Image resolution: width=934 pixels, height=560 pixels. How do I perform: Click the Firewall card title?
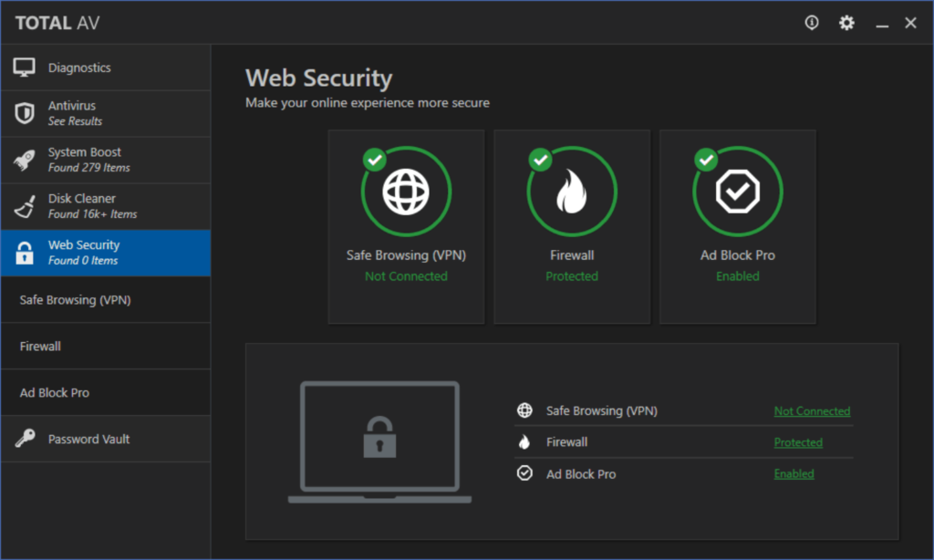[572, 255]
